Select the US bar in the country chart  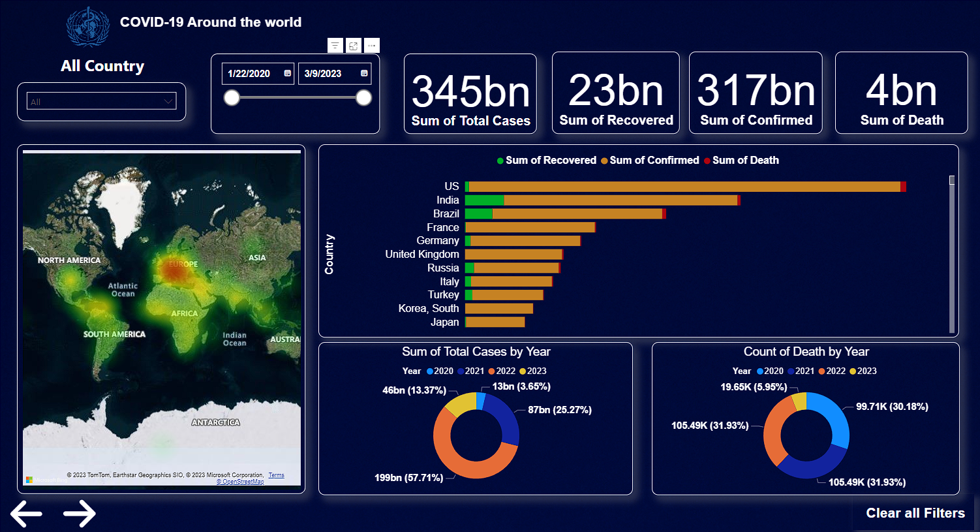(684, 187)
